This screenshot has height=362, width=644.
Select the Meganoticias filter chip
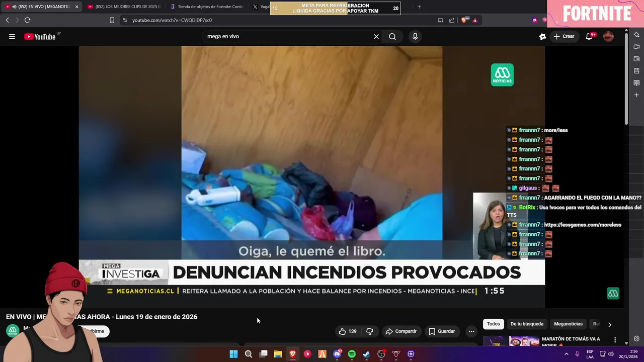click(x=568, y=324)
